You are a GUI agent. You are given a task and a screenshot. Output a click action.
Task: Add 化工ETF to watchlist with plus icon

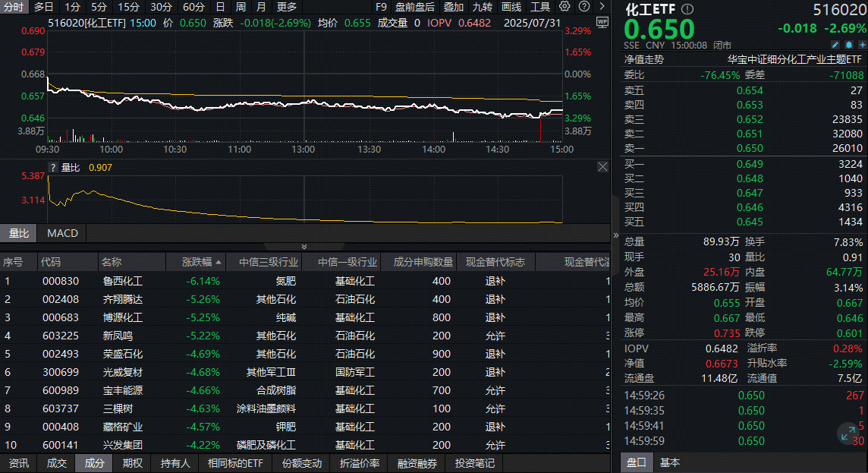pos(862,45)
